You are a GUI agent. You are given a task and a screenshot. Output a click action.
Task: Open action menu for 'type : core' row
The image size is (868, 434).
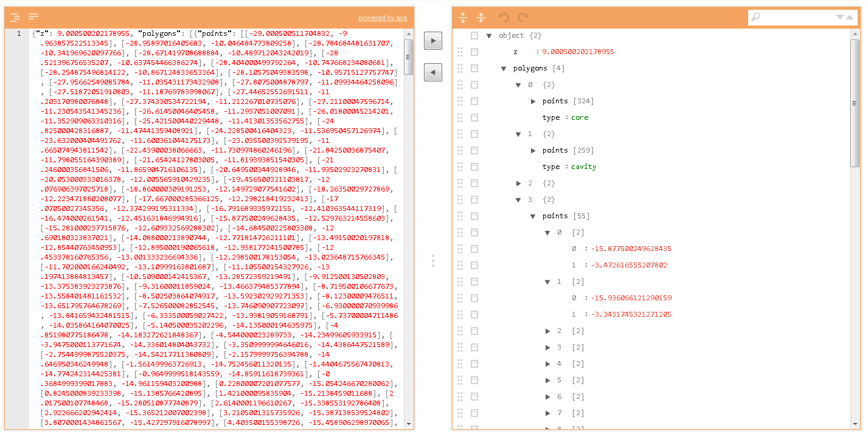click(474, 117)
